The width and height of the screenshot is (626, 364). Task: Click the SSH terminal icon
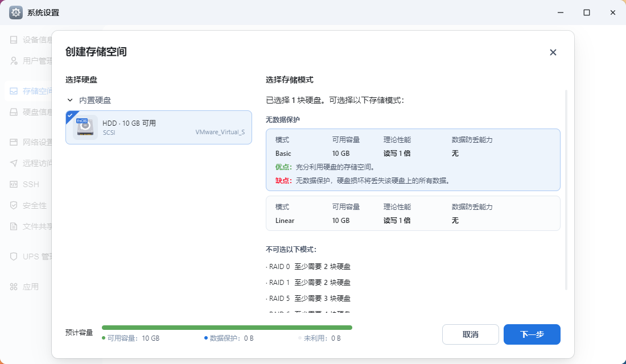pos(14,184)
